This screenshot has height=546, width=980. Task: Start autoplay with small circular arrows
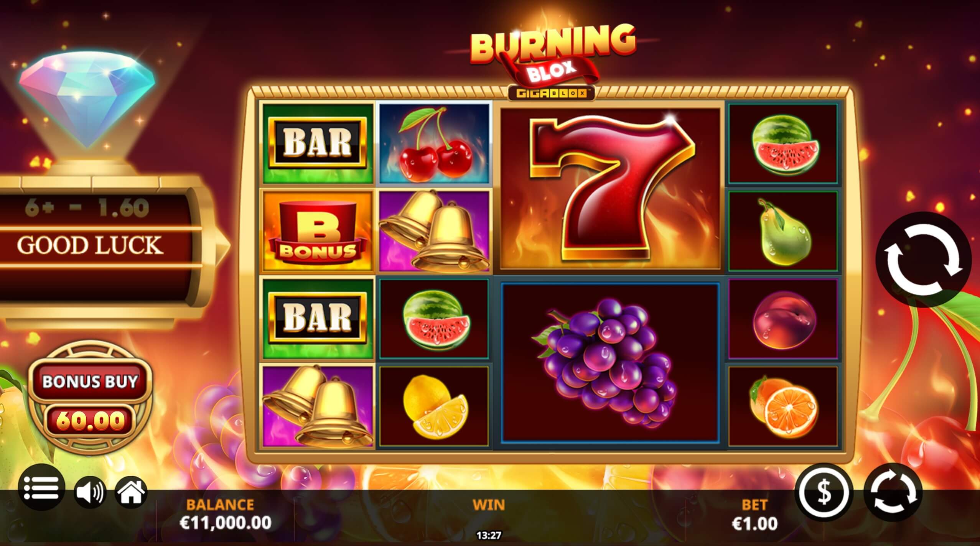click(x=893, y=492)
